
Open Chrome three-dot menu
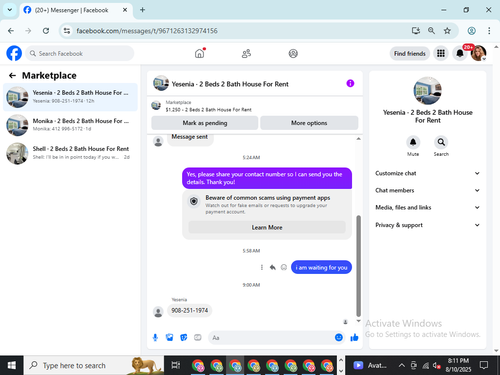489,31
